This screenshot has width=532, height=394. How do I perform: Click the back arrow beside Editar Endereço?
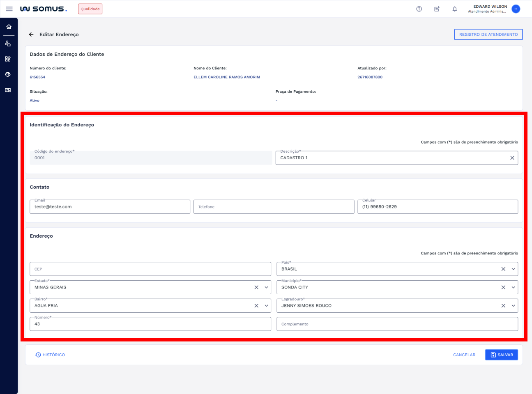(31, 34)
